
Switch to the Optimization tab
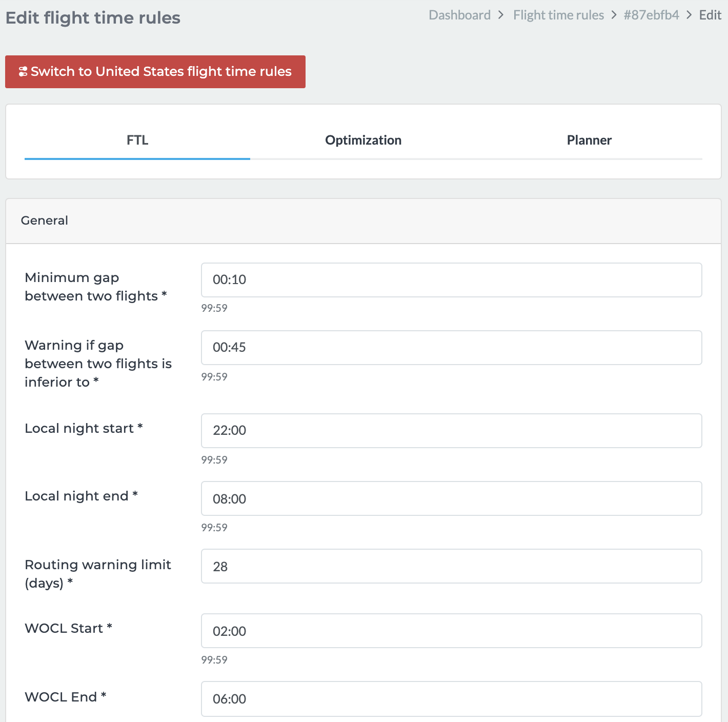click(x=363, y=141)
